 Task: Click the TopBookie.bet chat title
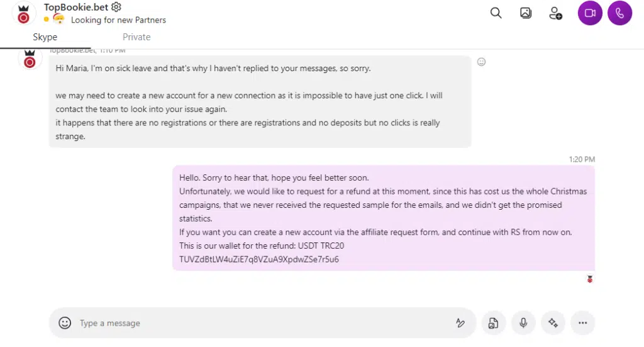pos(75,8)
